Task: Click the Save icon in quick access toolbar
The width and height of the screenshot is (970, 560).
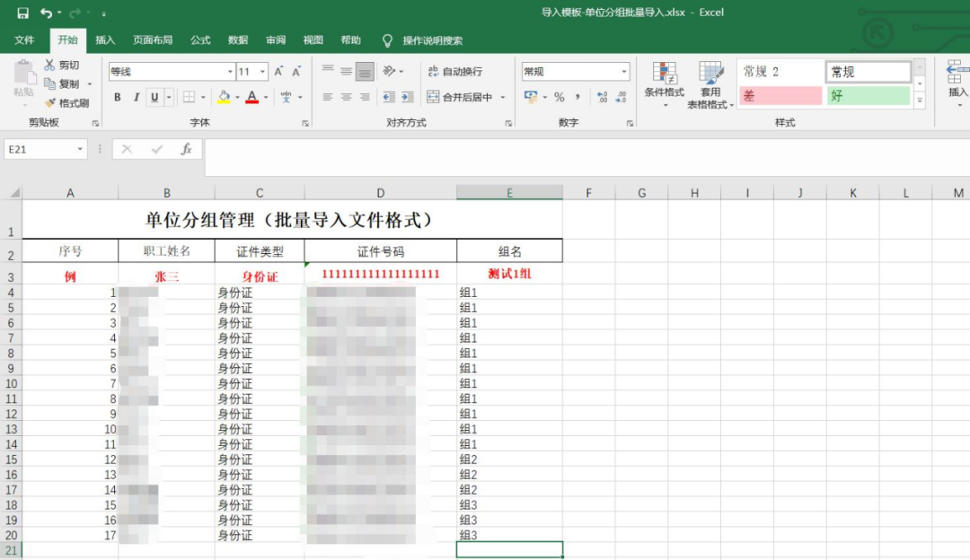Action: pos(22,13)
